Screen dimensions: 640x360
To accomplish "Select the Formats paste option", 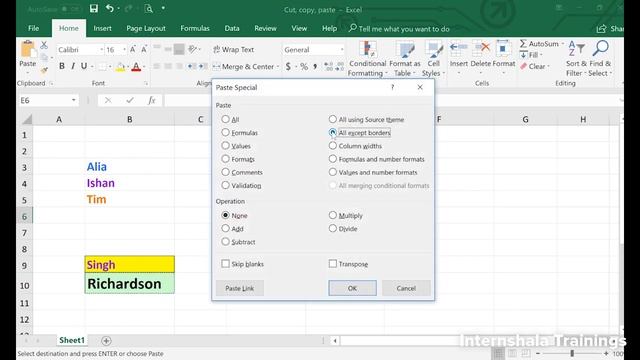I will pos(225,159).
